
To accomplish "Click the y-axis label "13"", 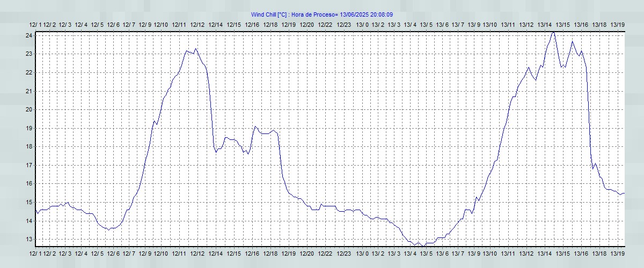I will click(x=30, y=239).
